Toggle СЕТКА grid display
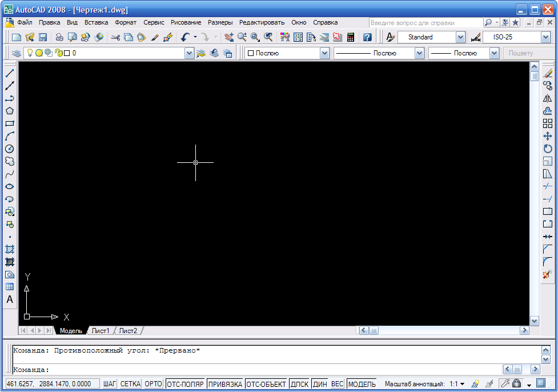The width and height of the screenshot is (558, 392). (130, 384)
